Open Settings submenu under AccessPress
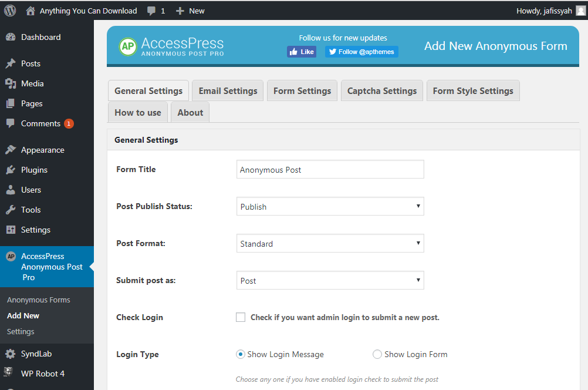588x390 pixels. coord(21,331)
